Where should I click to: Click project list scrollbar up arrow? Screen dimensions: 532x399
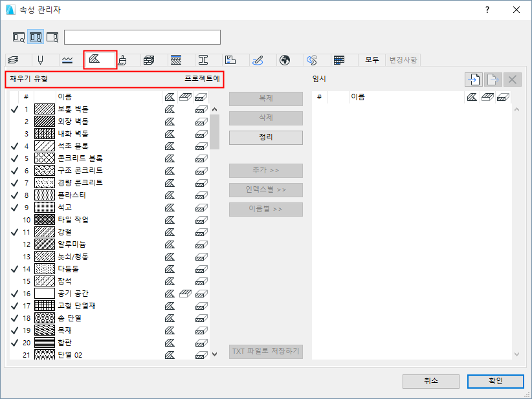214,109
